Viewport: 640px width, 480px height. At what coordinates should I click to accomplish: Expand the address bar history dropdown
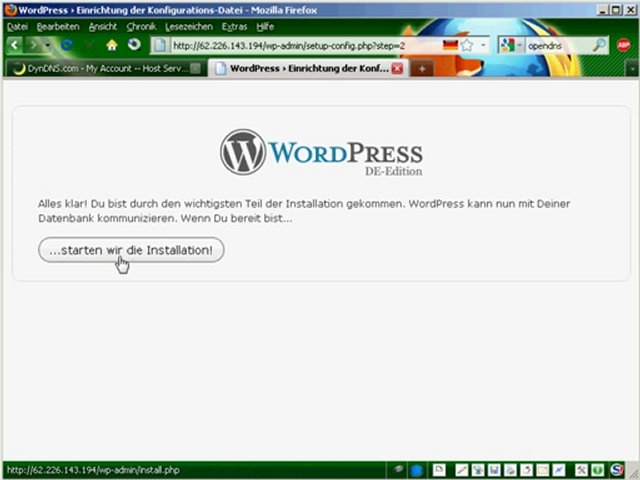click(484, 45)
